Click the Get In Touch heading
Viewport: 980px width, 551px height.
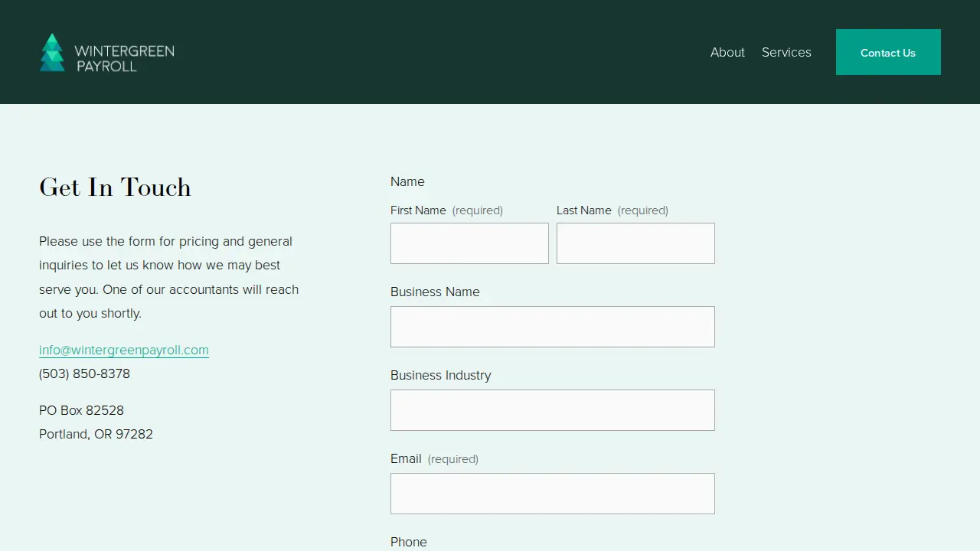(115, 187)
